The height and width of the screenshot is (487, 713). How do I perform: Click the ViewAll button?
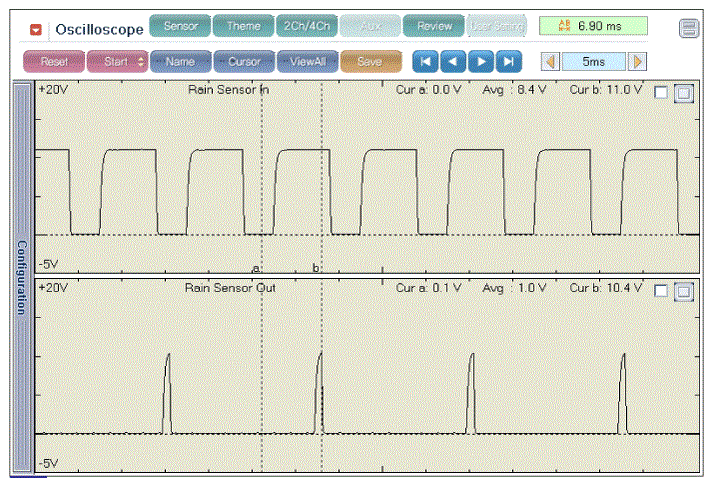307,62
